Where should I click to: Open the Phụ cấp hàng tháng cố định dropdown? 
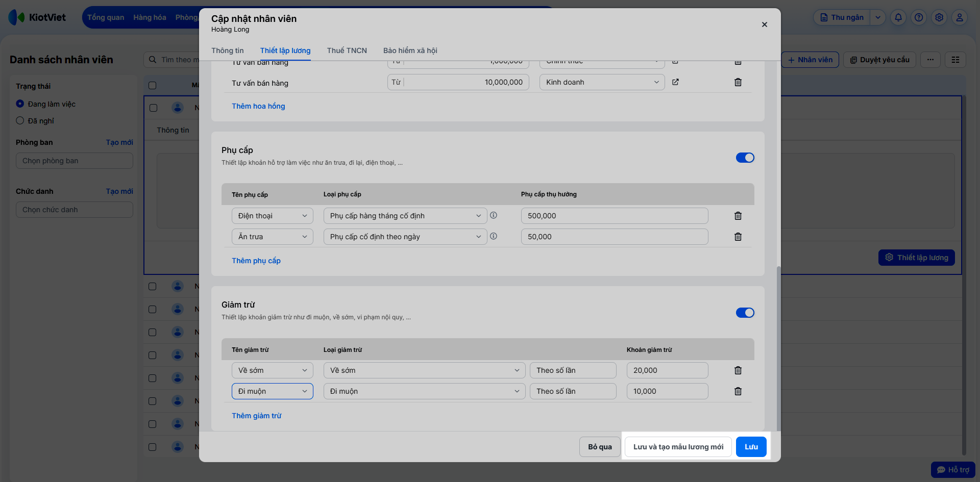[x=405, y=216]
